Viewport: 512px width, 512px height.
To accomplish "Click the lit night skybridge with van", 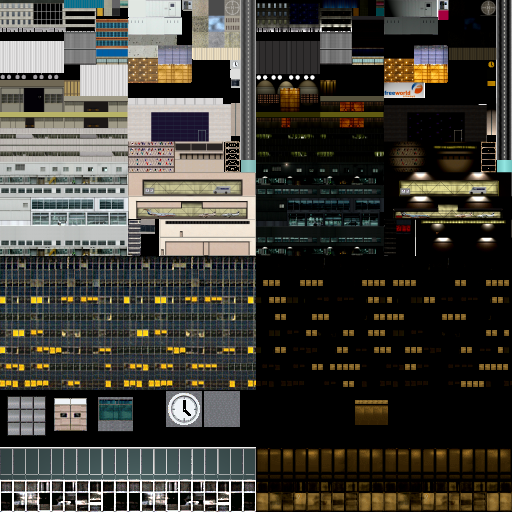I will tap(449, 188).
